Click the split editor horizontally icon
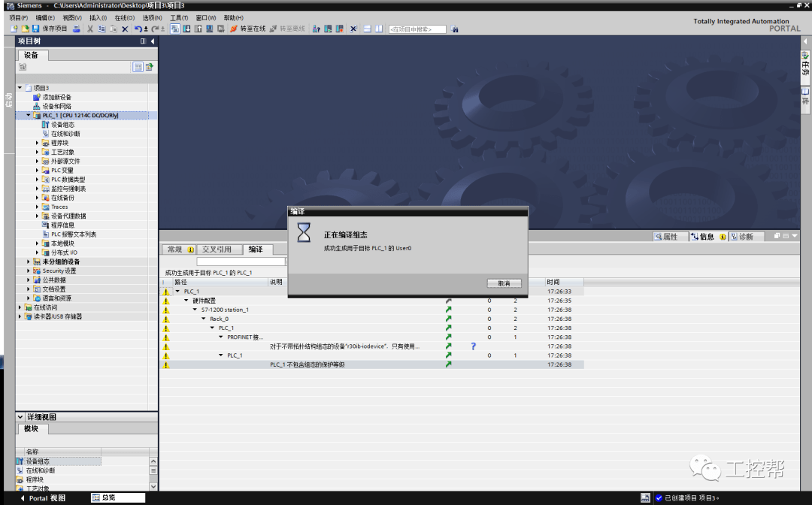Screen dimensions: 812x505 coord(367,29)
